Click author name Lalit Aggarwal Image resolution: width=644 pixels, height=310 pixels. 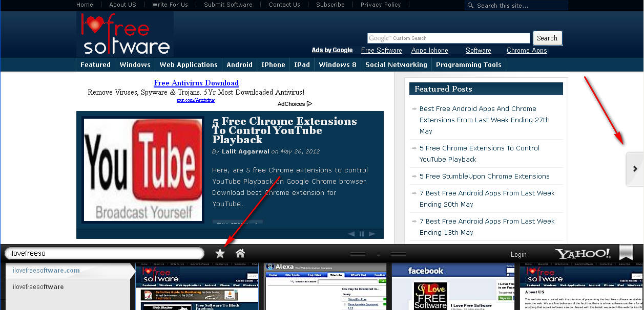pyautogui.click(x=246, y=151)
